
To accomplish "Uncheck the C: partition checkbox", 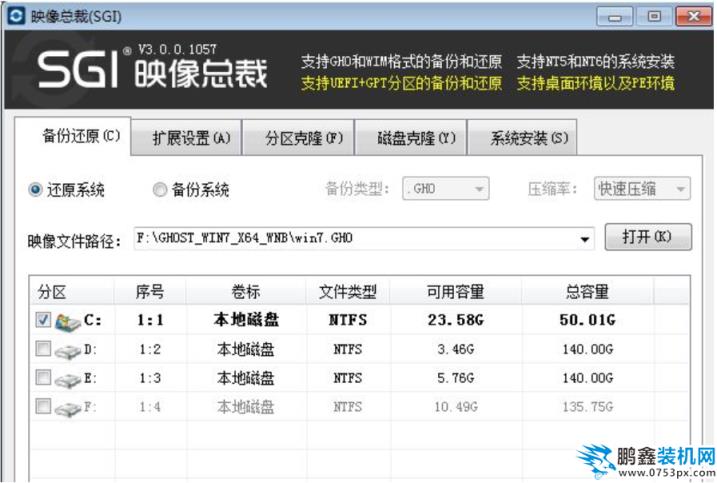I will pos(43,320).
